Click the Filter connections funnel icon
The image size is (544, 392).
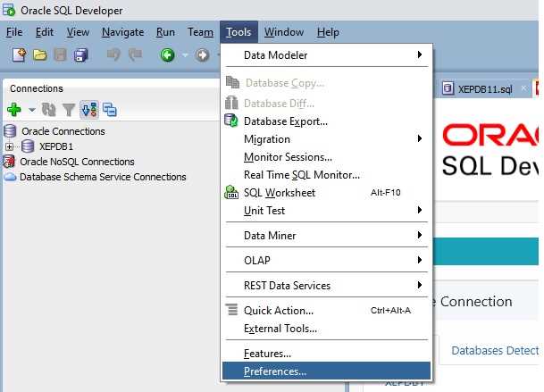(69, 111)
